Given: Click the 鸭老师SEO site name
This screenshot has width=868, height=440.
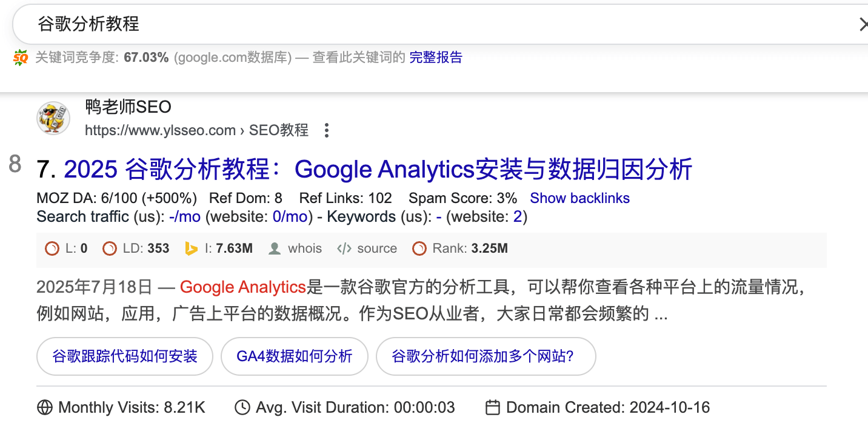Looking at the screenshot, I should pyautogui.click(x=128, y=107).
